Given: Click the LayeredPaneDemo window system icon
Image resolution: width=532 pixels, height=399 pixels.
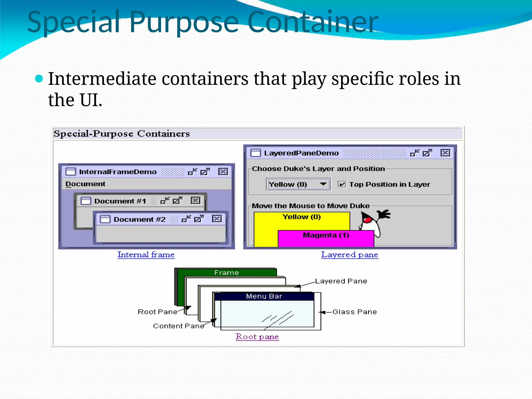Looking at the screenshot, I should 255,153.
